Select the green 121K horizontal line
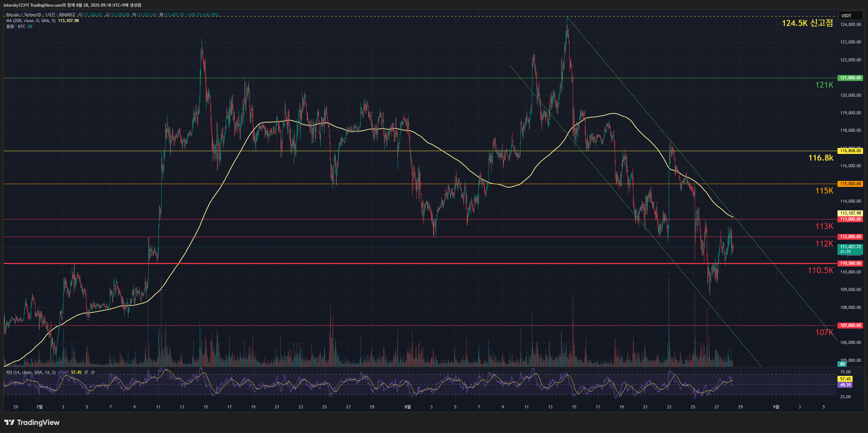This screenshot has width=868, height=433. click(x=420, y=78)
